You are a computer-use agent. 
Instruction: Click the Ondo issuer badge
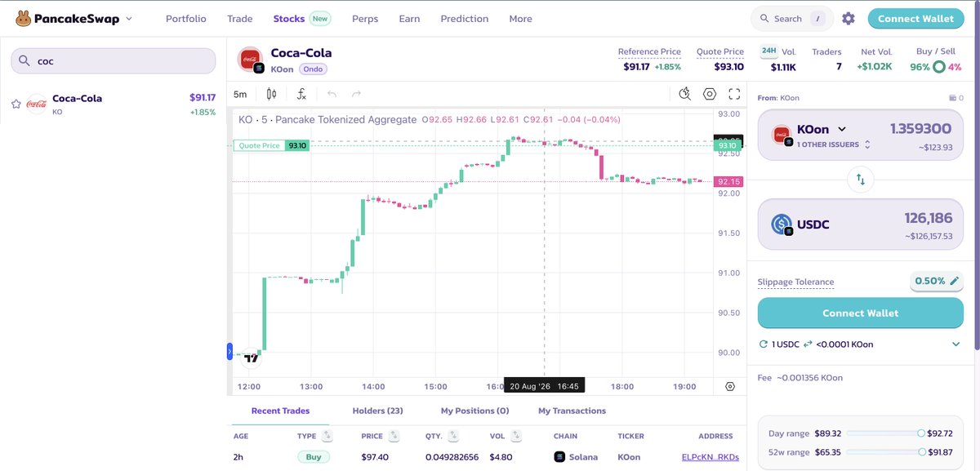(x=313, y=69)
